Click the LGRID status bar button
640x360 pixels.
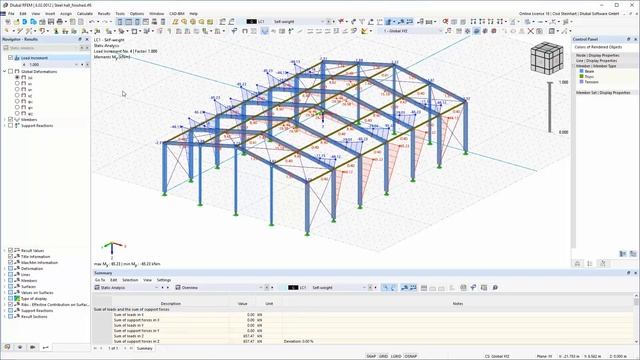(396, 356)
